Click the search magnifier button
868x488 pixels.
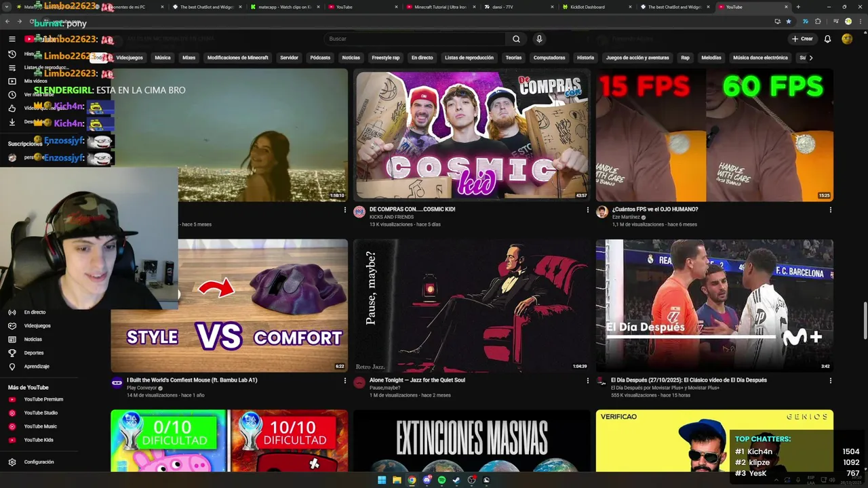(x=516, y=39)
